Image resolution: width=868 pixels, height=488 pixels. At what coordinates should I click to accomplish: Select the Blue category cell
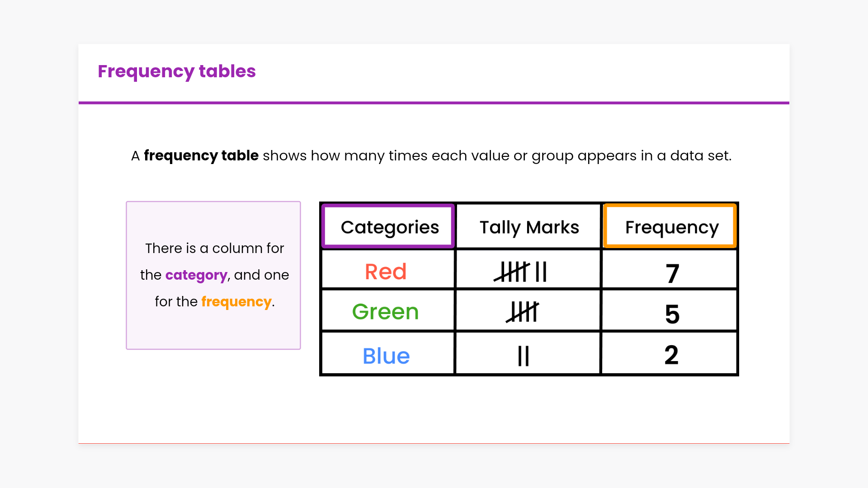tap(386, 356)
